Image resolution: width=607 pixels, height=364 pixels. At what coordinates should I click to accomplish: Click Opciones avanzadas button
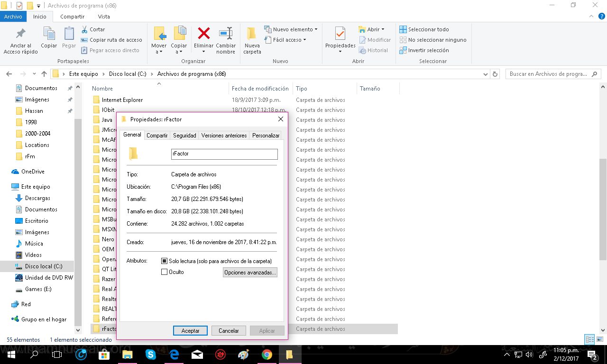click(250, 273)
